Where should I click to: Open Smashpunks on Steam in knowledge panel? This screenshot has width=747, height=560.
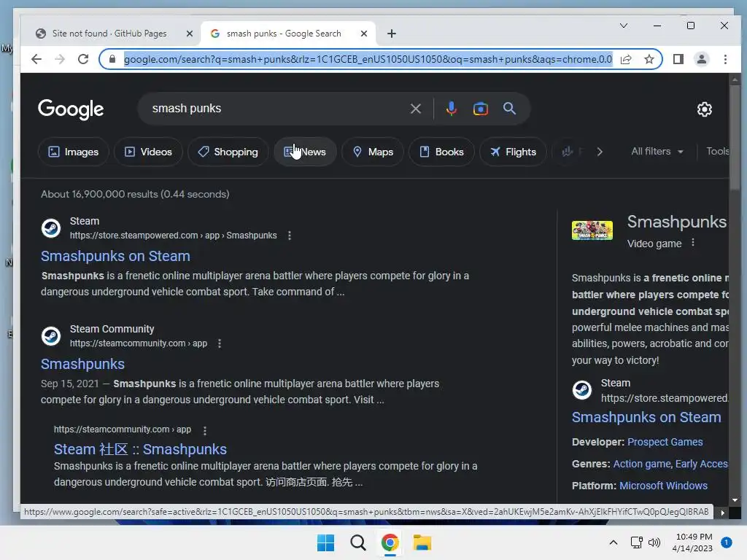coord(646,418)
